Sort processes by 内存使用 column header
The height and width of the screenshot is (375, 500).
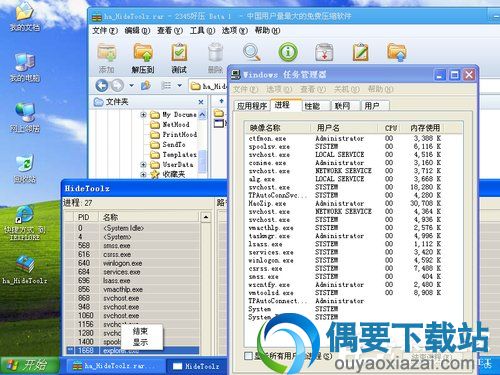[x=425, y=128]
